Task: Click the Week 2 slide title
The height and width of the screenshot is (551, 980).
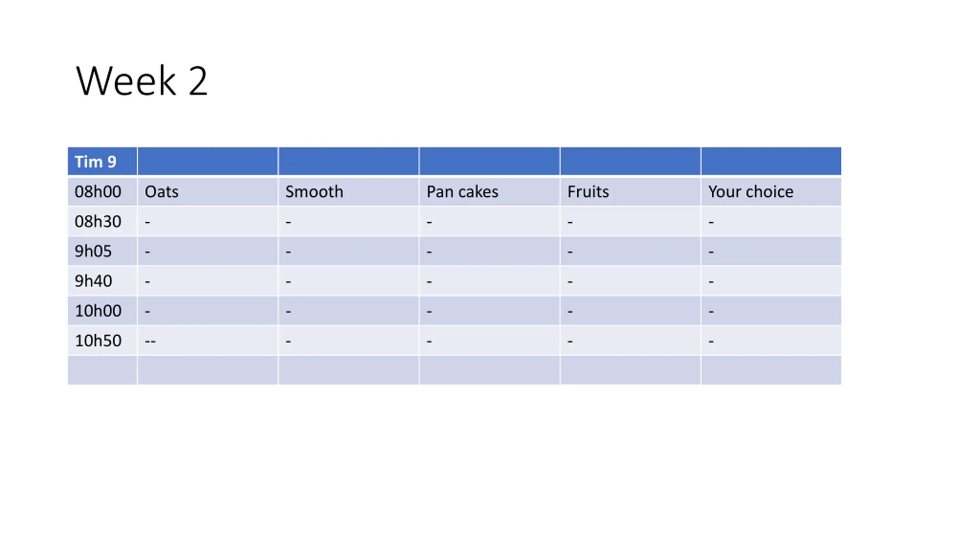Action: pos(142,81)
